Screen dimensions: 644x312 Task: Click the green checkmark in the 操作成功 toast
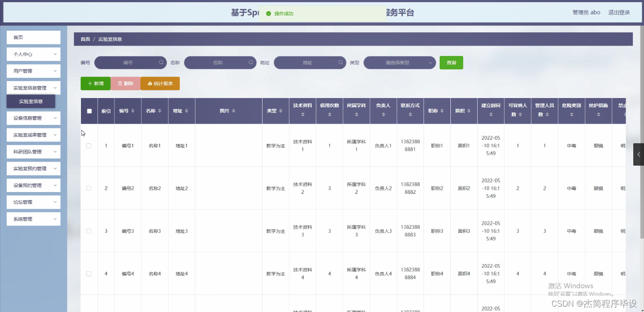268,14
